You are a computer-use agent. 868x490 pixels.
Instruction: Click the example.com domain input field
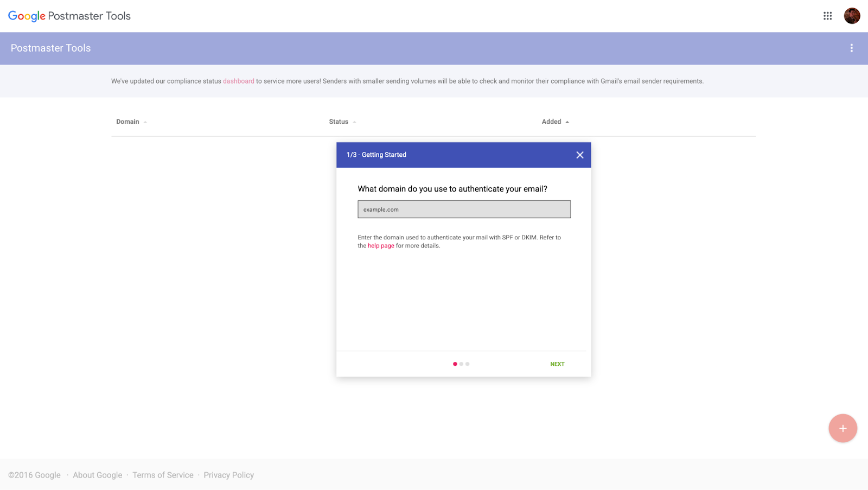(x=464, y=209)
